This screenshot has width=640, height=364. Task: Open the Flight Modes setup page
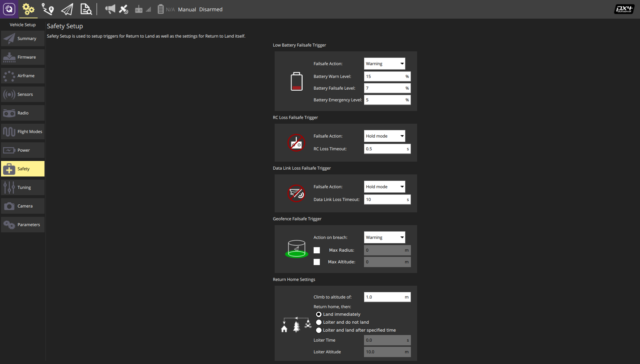click(23, 132)
